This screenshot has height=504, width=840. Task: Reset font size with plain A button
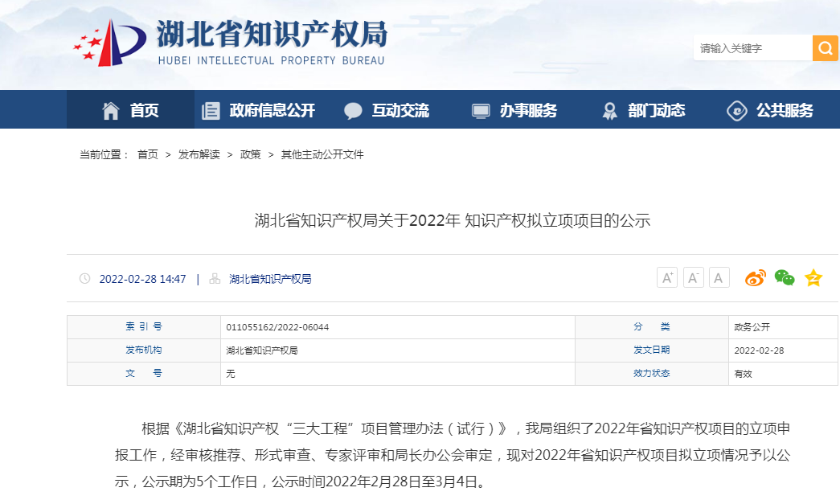pyautogui.click(x=719, y=278)
